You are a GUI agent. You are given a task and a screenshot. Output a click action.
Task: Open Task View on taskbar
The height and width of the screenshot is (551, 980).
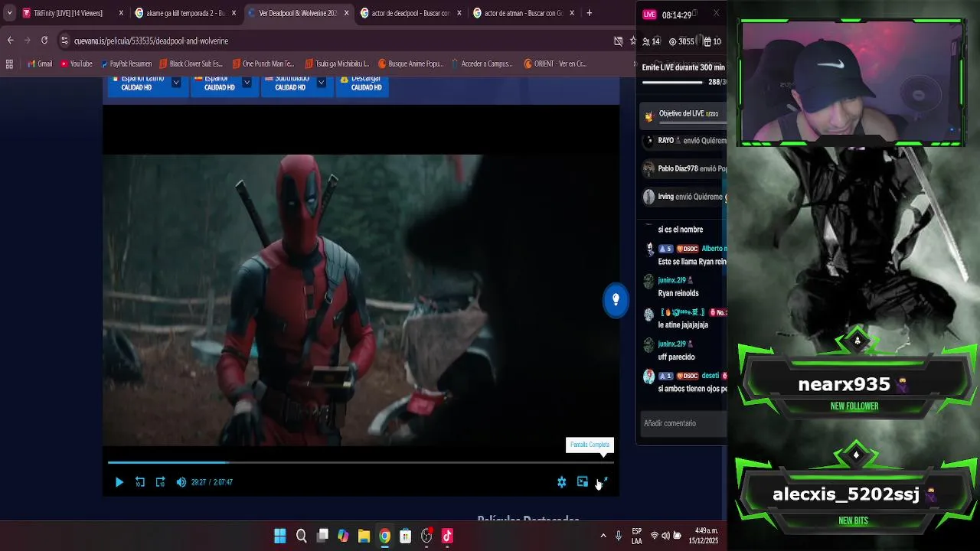[x=322, y=536]
